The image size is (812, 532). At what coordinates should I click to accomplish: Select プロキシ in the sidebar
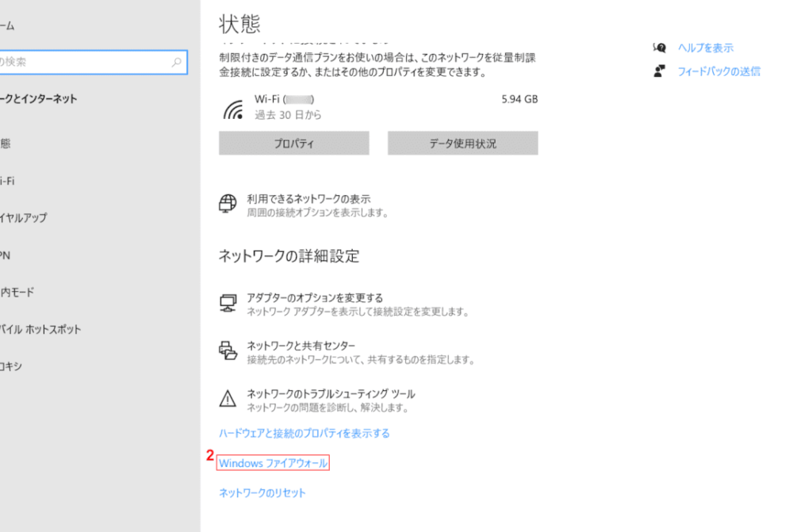click(12, 366)
